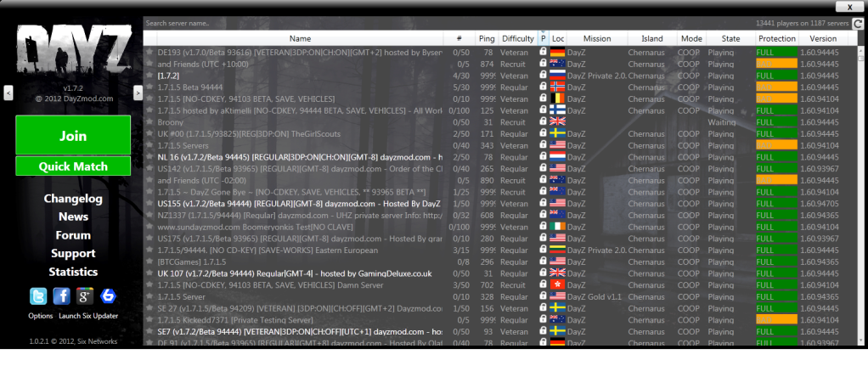868x377 pixels.
Task: Sort servers by Name column header
Action: (x=300, y=38)
